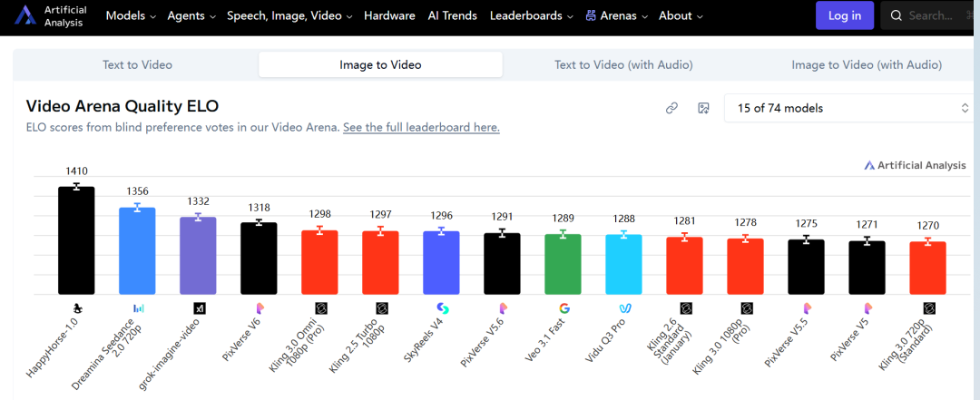Select Image to Video (with Audio) tab
This screenshot has height=400, width=980.
[x=866, y=64]
